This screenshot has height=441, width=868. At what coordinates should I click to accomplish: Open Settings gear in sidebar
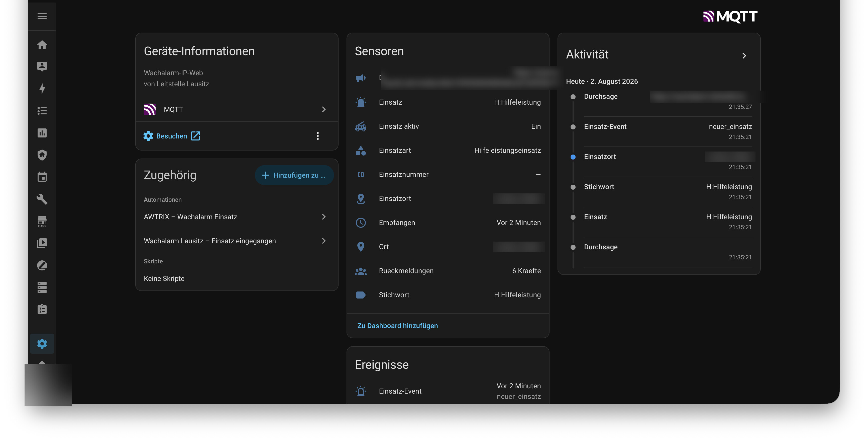pos(42,343)
